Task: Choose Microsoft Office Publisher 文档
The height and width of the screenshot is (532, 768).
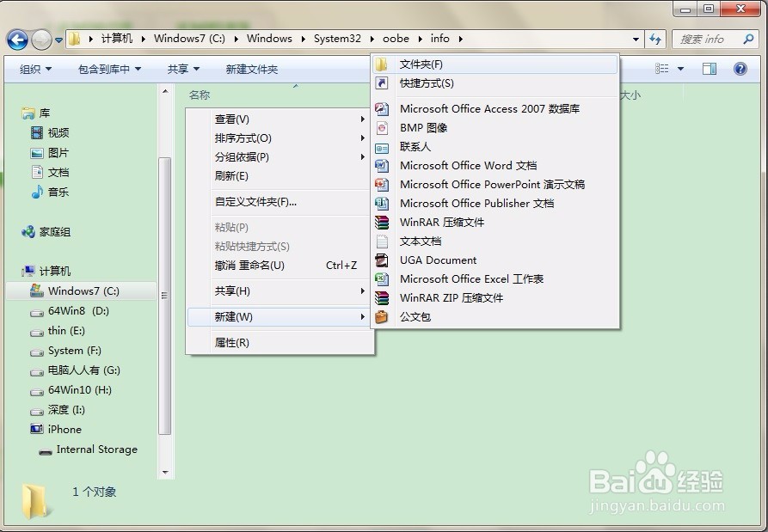Action: 495,203
